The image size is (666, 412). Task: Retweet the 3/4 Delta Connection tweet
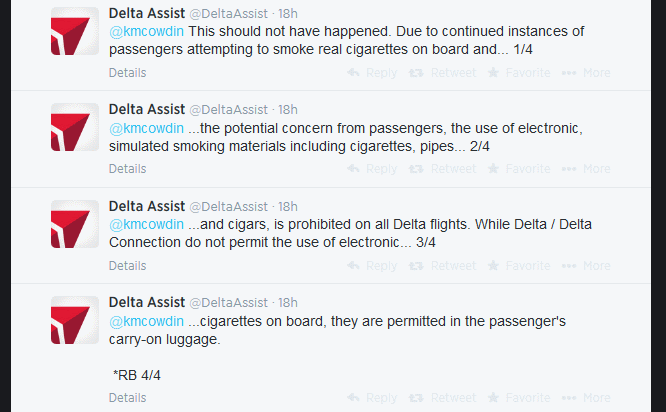(443, 266)
